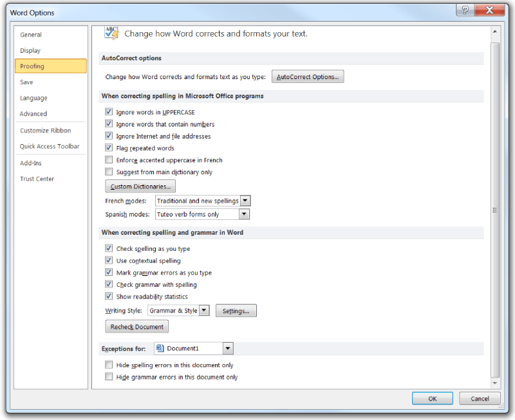Click the AutoCorrect Options button
The image size is (515, 420).
(x=308, y=77)
